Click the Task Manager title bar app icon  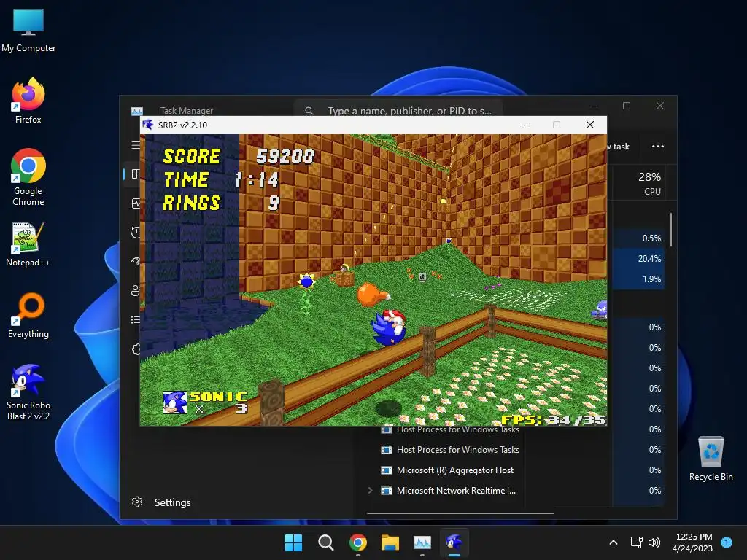coord(136,111)
